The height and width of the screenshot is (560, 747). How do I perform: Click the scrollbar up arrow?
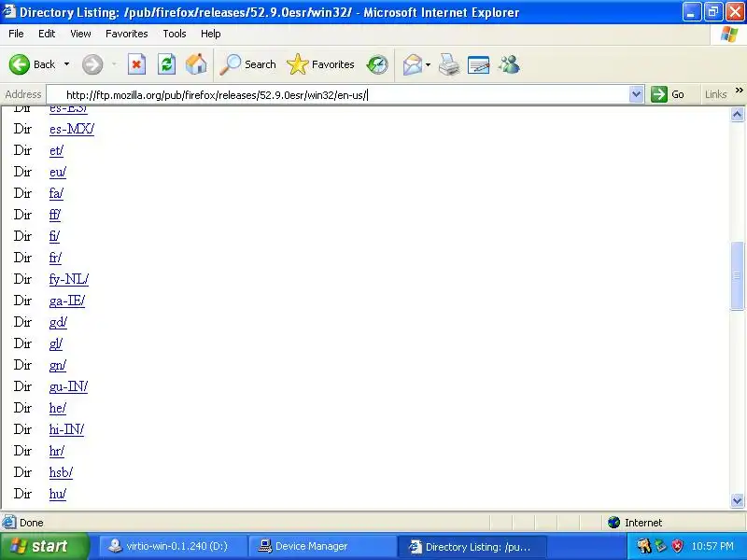pyautogui.click(x=737, y=114)
